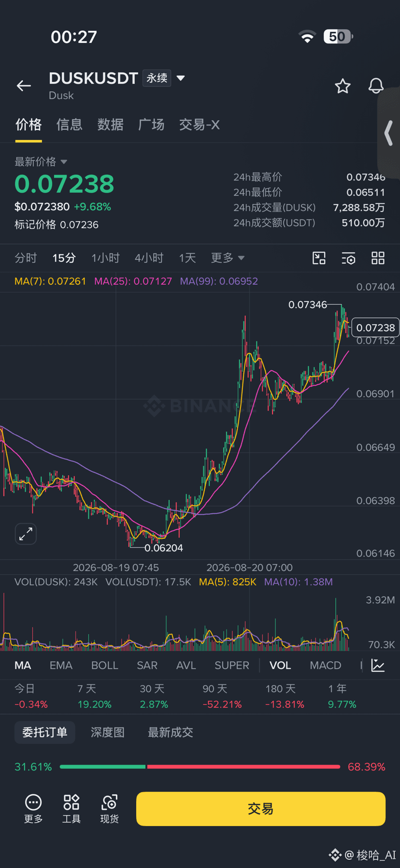Viewport: 400px width, 868px height.
Task: Tap the 1 年 9.77% performance cell
Action: (x=342, y=697)
